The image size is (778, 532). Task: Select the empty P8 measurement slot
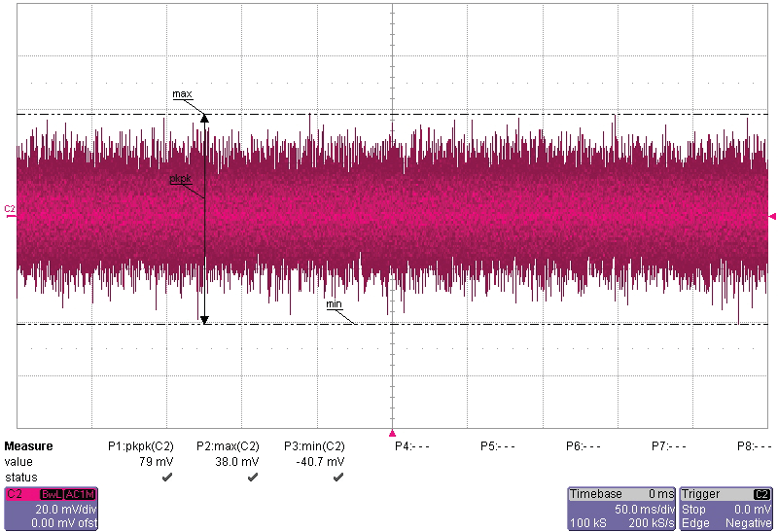(x=755, y=446)
